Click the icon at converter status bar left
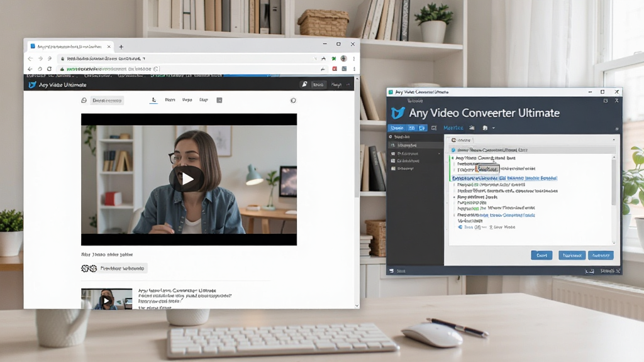The width and height of the screenshot is (644, 362). click(x=392, y=271)
